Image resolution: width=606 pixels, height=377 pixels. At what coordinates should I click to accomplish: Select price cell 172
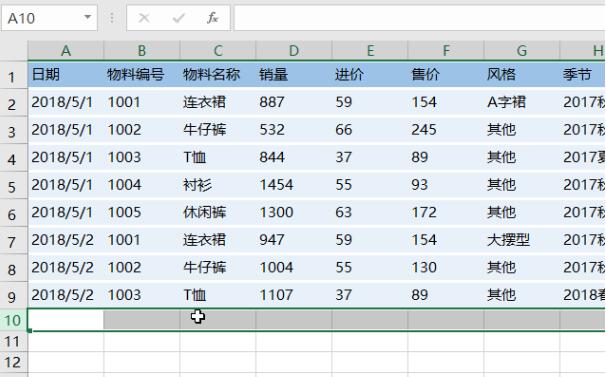(446, 212)
